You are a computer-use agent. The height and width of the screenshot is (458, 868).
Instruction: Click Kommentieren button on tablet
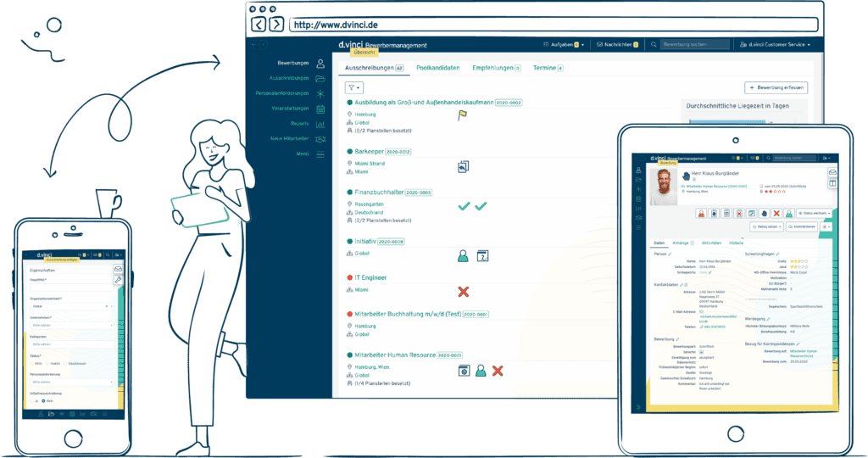[802, 226]
